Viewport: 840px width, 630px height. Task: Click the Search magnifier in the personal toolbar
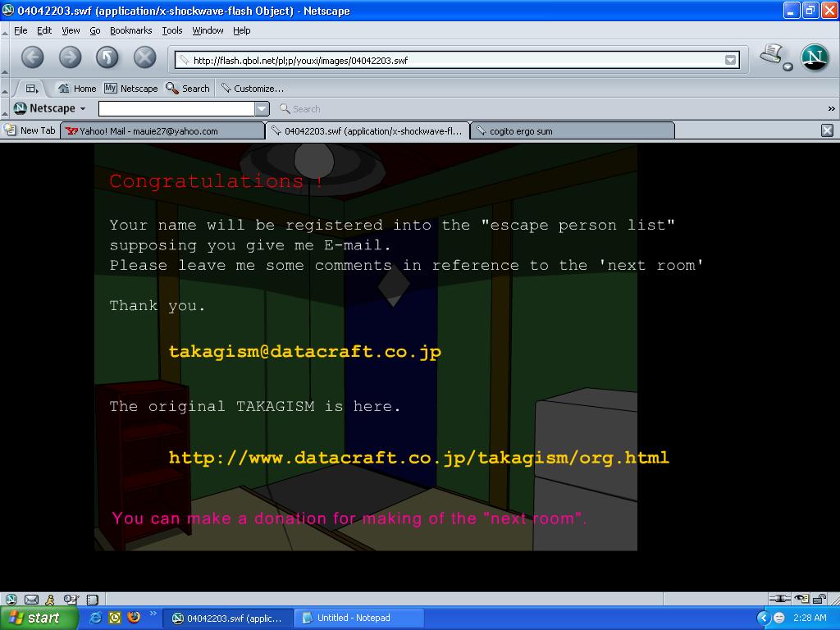point(188,89)
